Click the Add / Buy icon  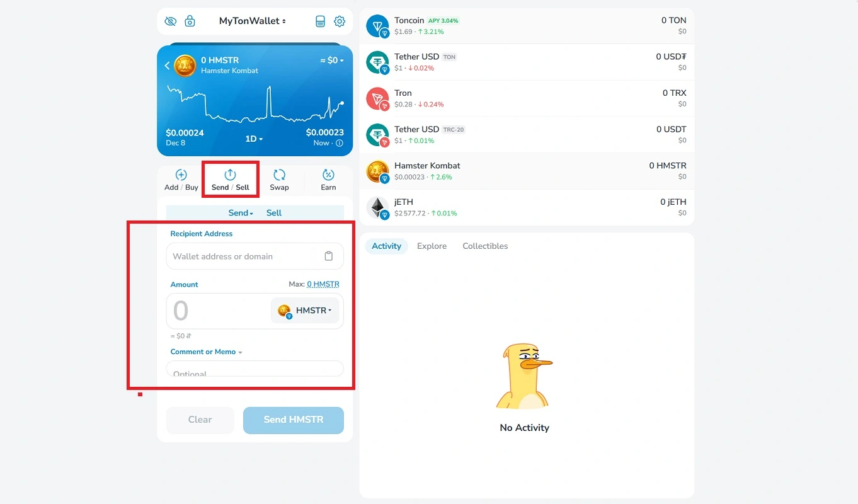181,175
